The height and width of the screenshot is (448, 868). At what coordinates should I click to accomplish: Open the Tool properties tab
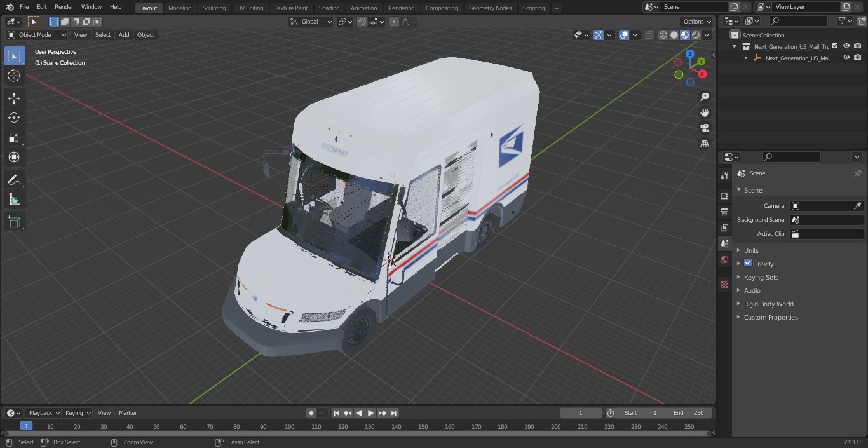click(x=724, y=175)
